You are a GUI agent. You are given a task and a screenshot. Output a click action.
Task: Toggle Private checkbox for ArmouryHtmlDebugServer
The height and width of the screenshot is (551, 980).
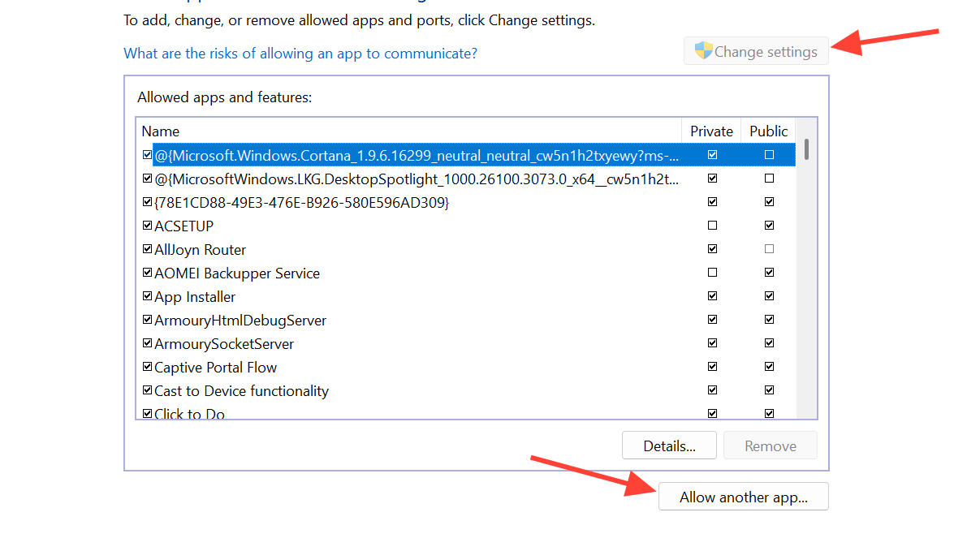[x=712, y=319]
